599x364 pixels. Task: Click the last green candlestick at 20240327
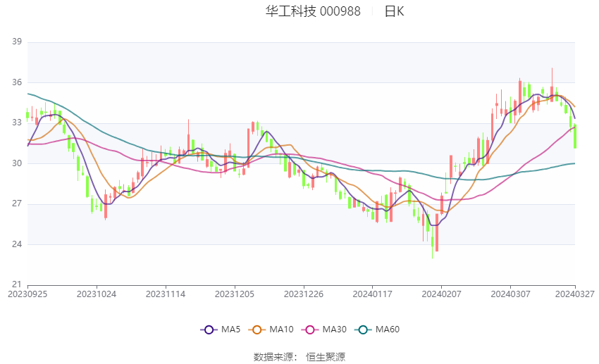[575, 136]
